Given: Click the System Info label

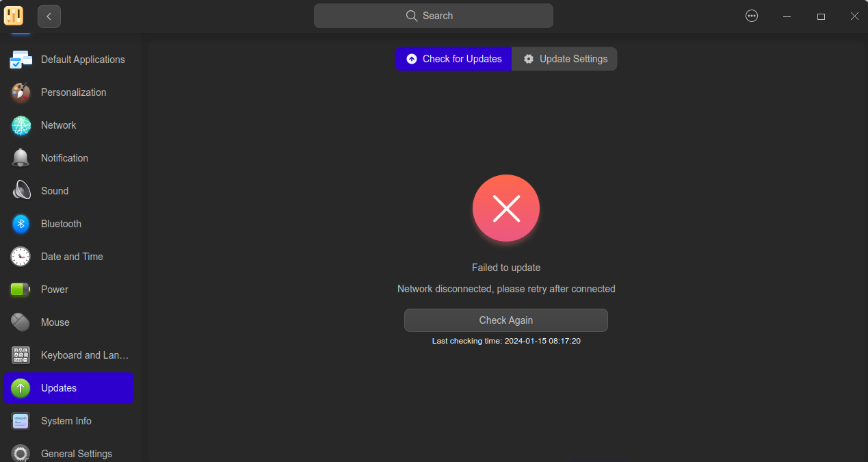Looking at the screenshot, I should pos(66,421).
